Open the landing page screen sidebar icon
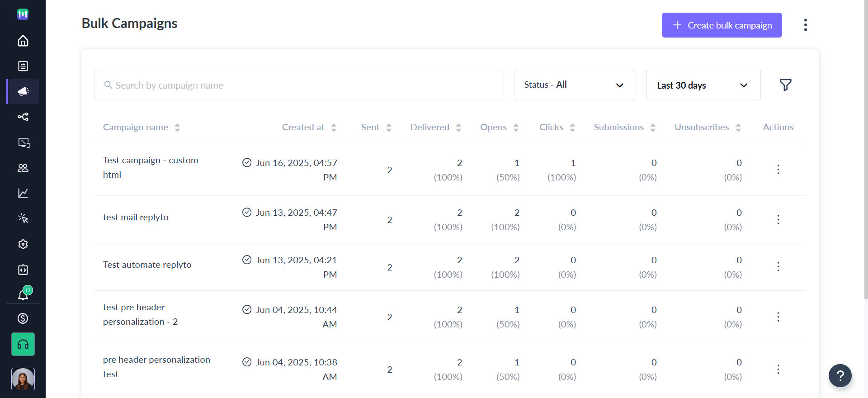 23,142
